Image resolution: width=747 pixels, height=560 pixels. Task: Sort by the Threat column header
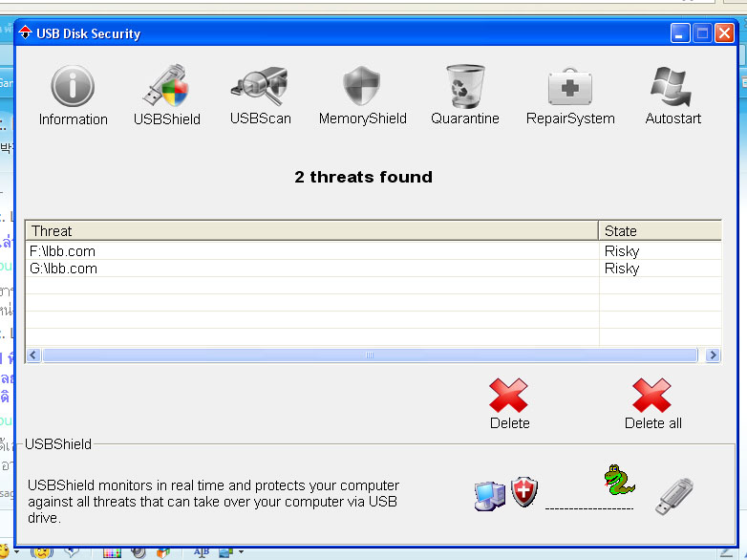pyautogui.click(x=312, y=230)
